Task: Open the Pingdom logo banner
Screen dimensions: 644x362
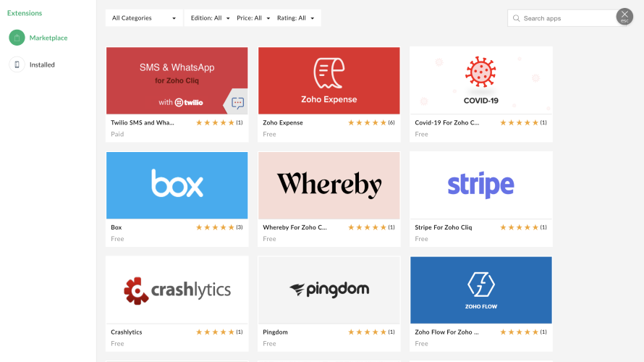Action: pos(329,290)
